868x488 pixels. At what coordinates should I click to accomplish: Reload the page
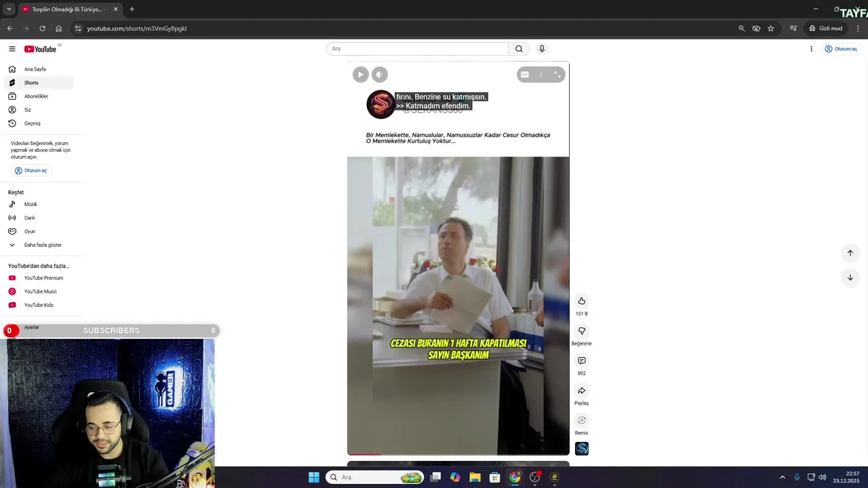(42, 28)
